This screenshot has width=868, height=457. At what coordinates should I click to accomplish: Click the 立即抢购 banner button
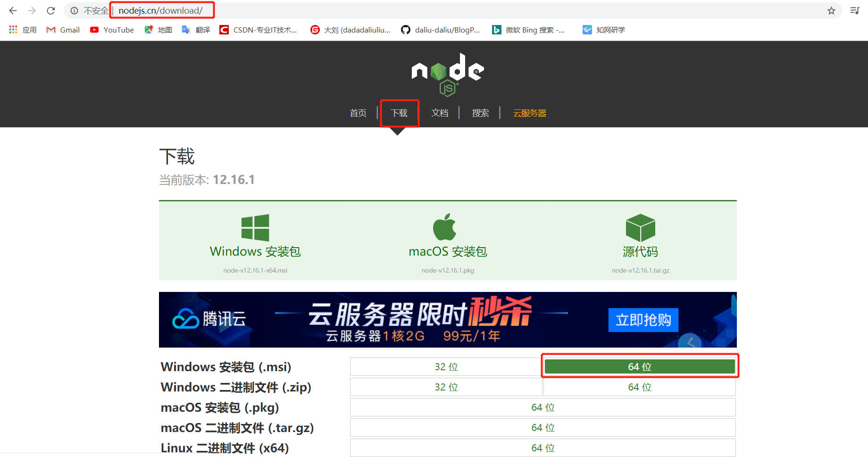pyautogui.click(x=643, y=320)
